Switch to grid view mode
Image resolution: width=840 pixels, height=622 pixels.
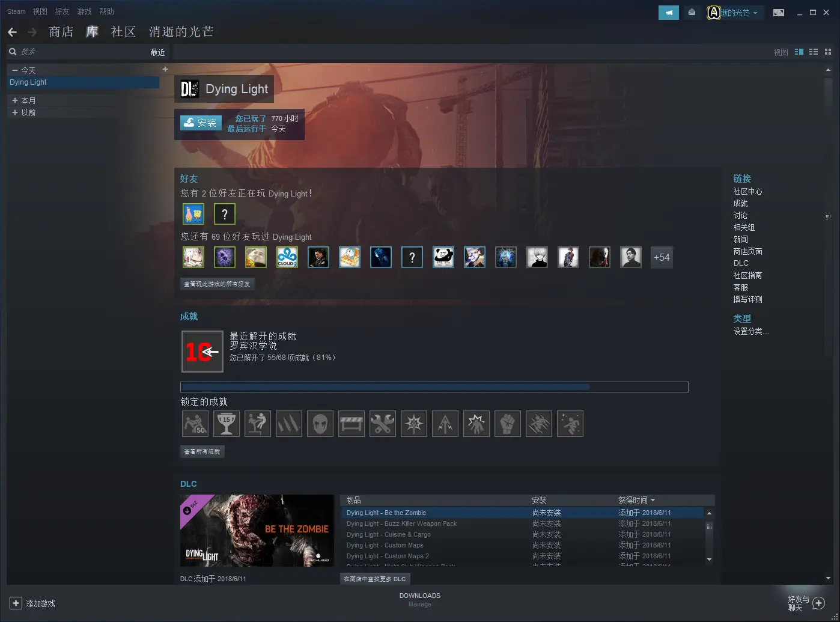[x=828, y=52]
